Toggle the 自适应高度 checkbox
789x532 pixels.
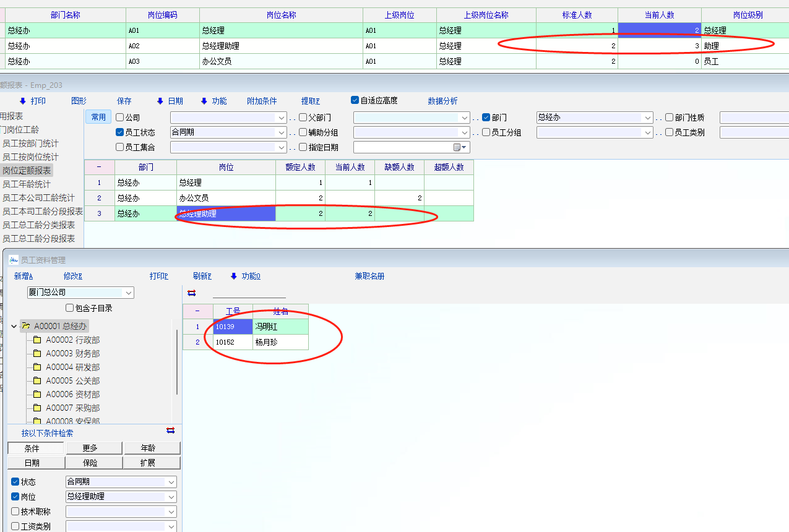(x=355, y=100)
